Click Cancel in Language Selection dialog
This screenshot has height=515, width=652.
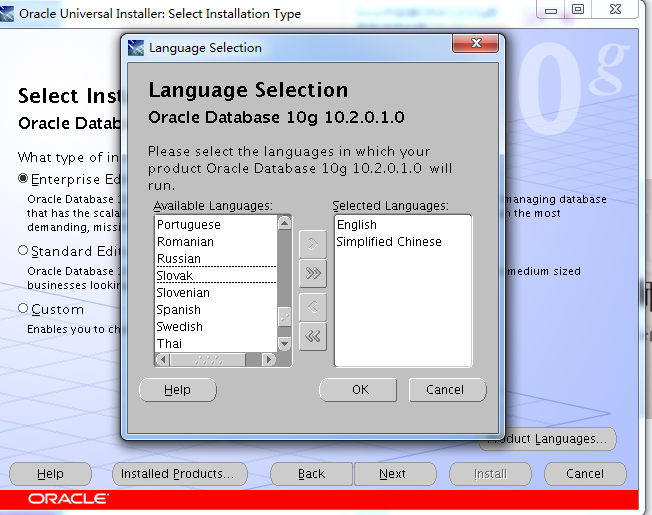coord(447,390)
